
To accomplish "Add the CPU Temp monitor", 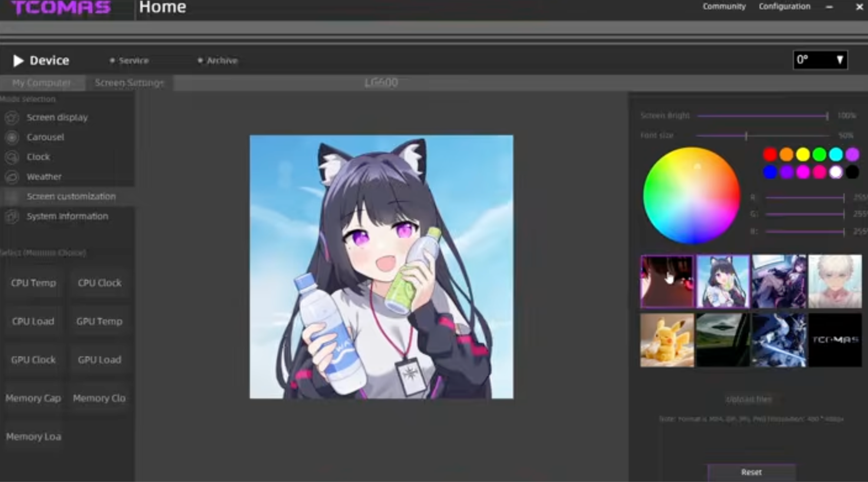I will coord(33,283).
